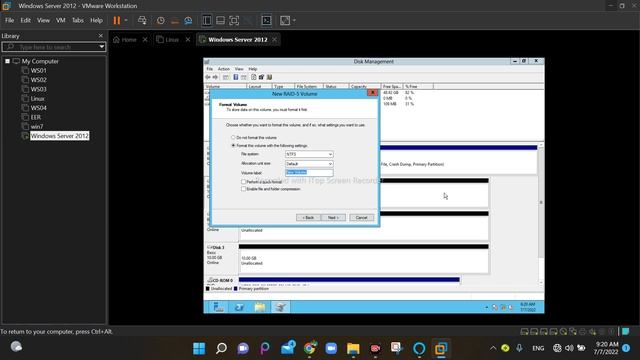Enable 'Perform a quick format' checkbox
This screenshot has height=360, width=640.
click(243, 182)
